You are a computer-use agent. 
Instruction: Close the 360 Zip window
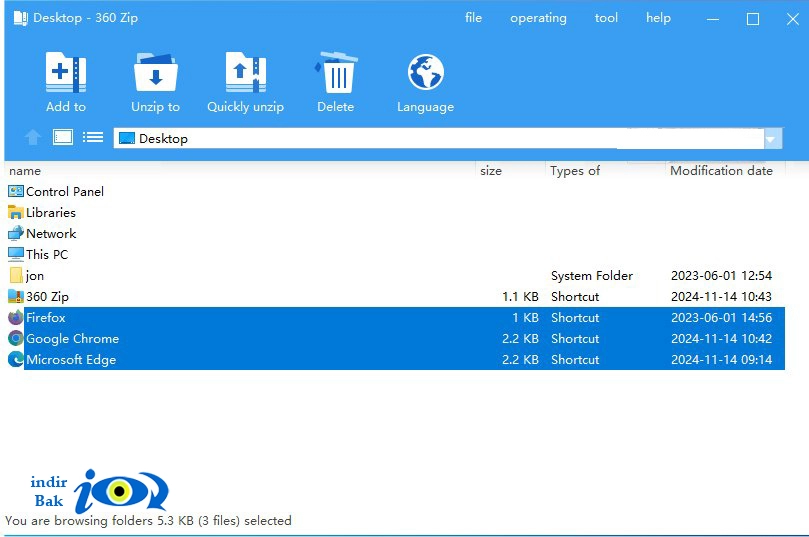tap(792, 19)
